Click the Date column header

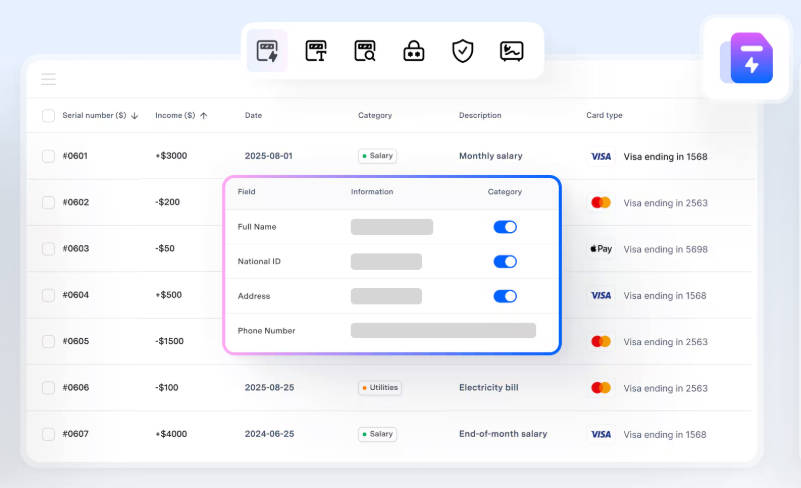coord(253,116)
